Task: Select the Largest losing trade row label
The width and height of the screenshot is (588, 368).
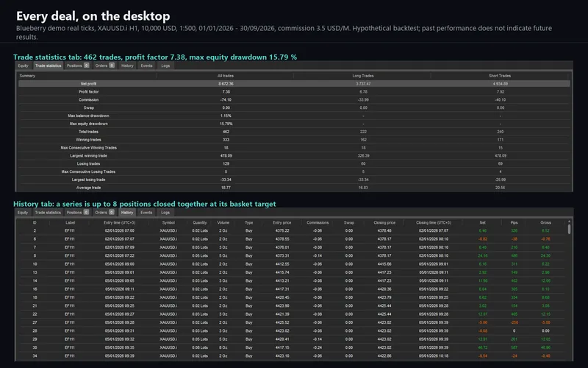Action: tap(88, 180)
